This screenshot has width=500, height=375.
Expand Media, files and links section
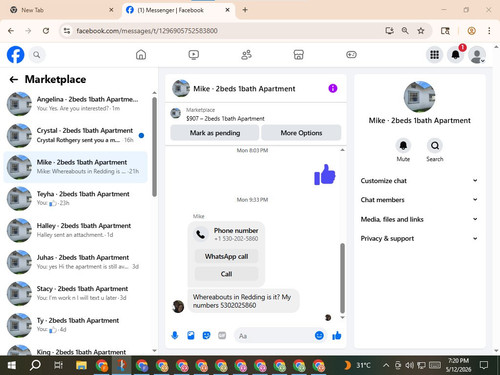419,219
